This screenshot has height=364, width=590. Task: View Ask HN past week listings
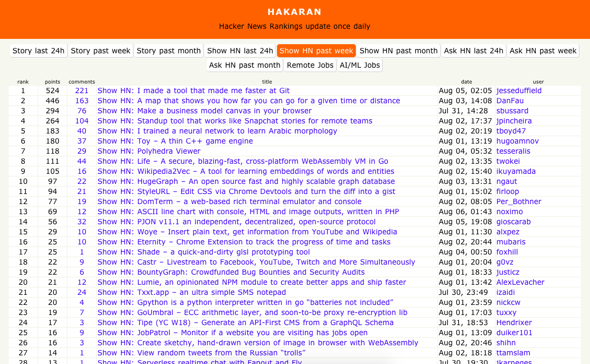(543, 50)
